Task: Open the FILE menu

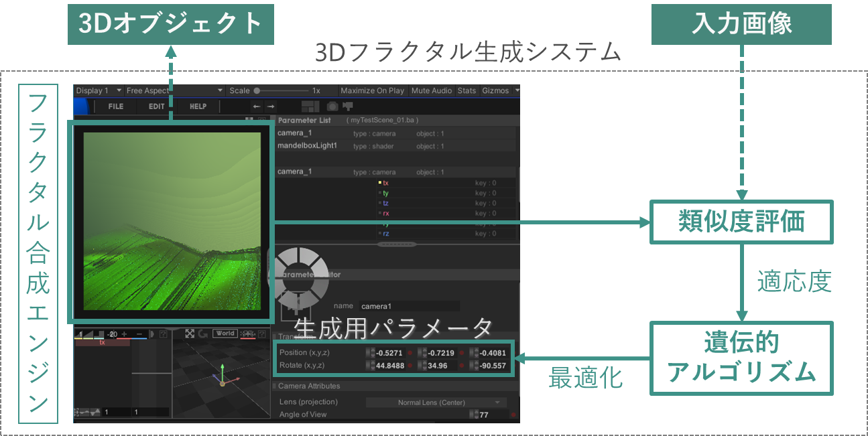Action: (x=116, y=106)
